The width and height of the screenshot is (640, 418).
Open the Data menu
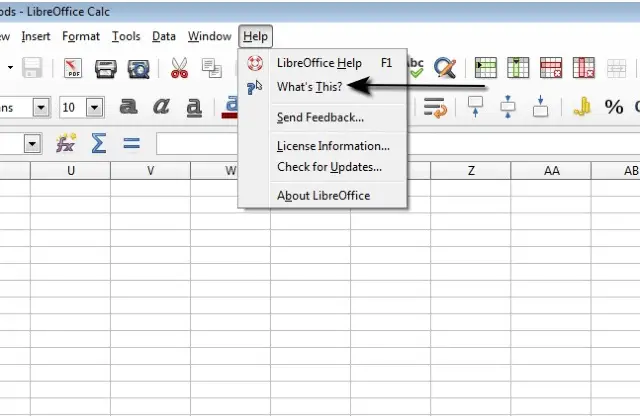tap(164, 36)
